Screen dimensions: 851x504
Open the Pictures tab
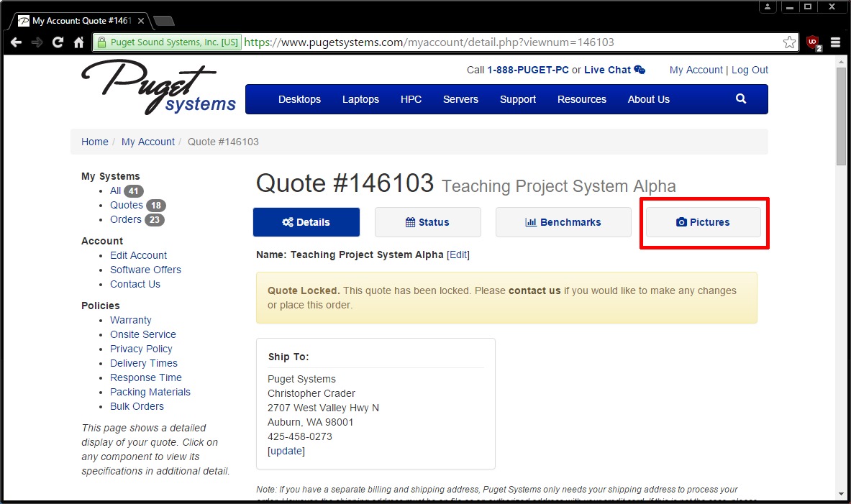(x=703, y=222)
